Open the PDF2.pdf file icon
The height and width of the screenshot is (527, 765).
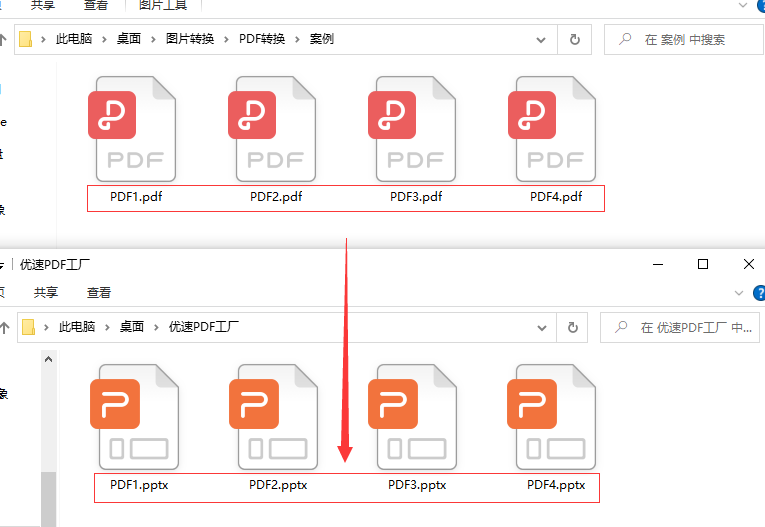(272, 129)
